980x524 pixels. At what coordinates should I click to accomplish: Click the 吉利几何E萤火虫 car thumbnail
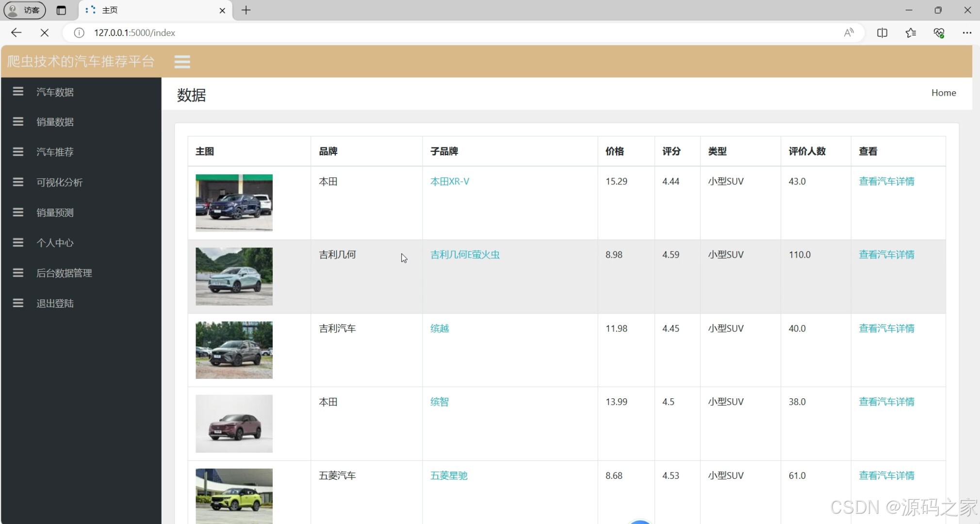tap(234, 276)
